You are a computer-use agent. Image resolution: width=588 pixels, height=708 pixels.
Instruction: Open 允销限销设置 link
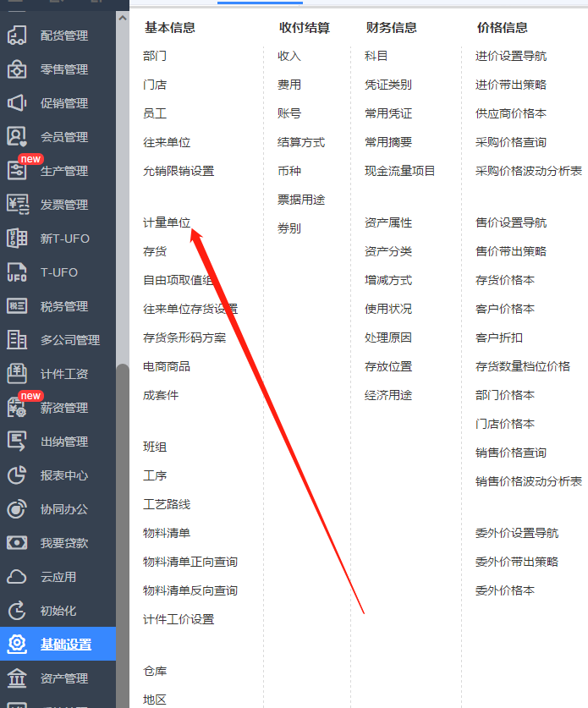pos(179,171)
